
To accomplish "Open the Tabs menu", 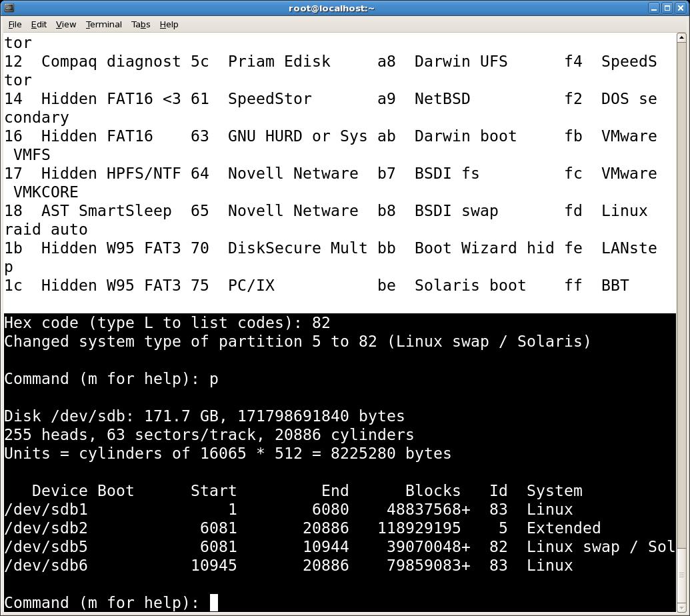I will coord(141,25).
